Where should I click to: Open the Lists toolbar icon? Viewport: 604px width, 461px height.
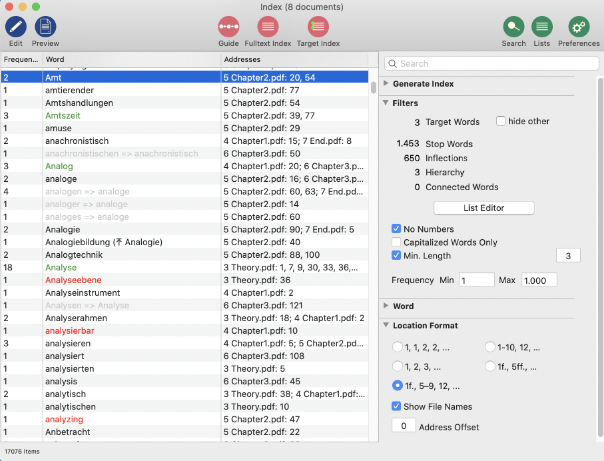pyautogui.click(x=542, y=27)
